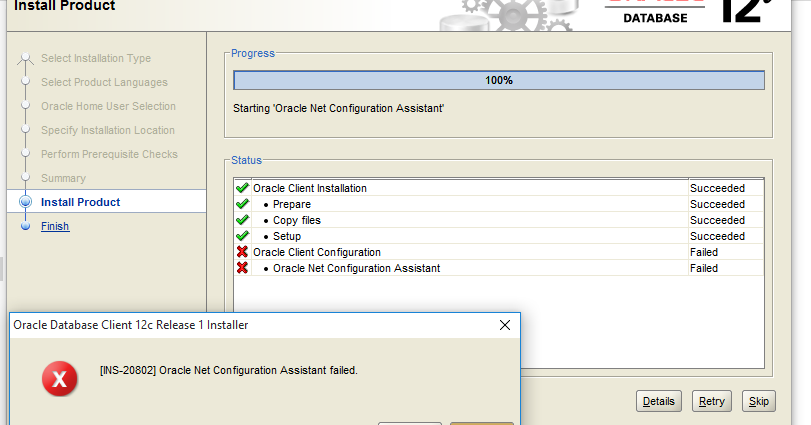
Task: Click the red error icon in dialog
Action: coord(60,378)
